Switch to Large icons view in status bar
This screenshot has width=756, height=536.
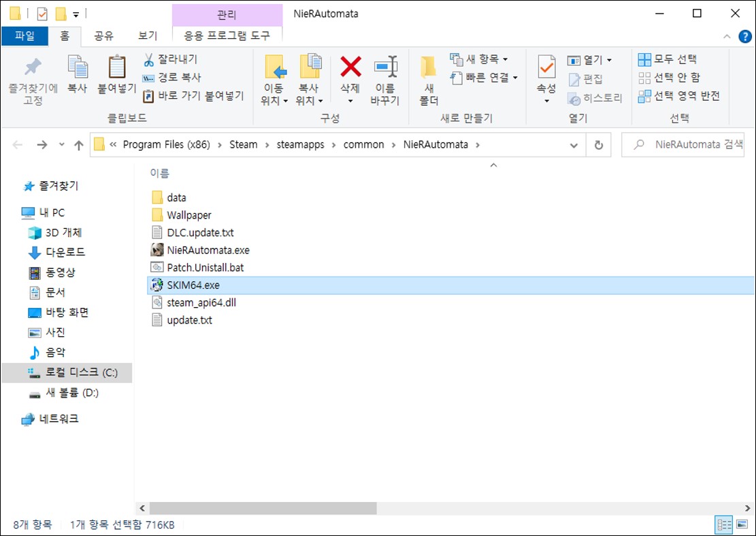coord(742,524)
